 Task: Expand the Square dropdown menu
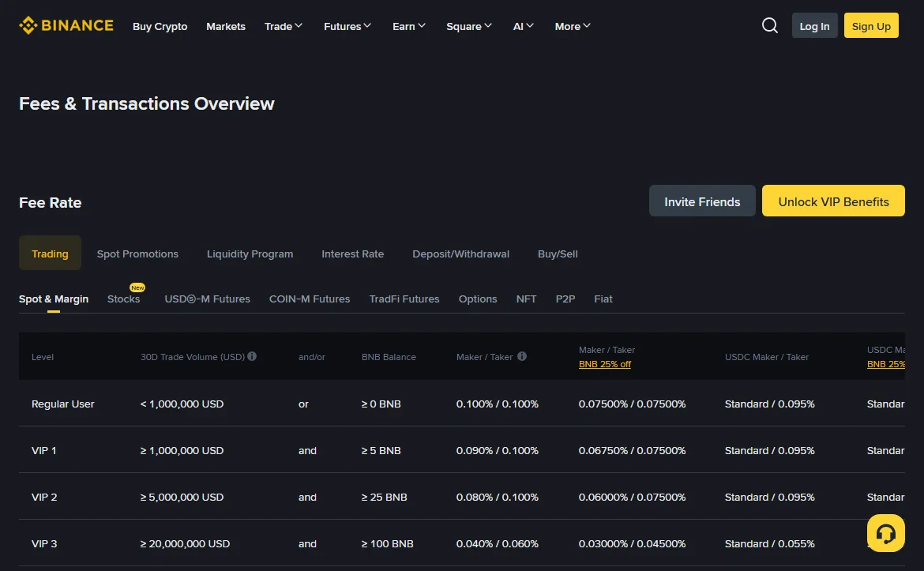click(x=469, y=26)
